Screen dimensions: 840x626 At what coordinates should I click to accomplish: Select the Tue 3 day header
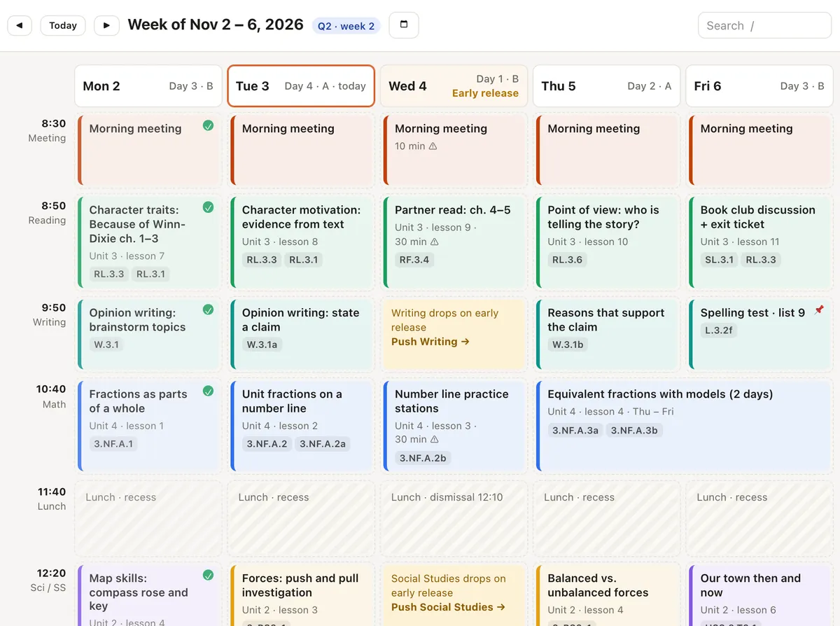point(301,86)
